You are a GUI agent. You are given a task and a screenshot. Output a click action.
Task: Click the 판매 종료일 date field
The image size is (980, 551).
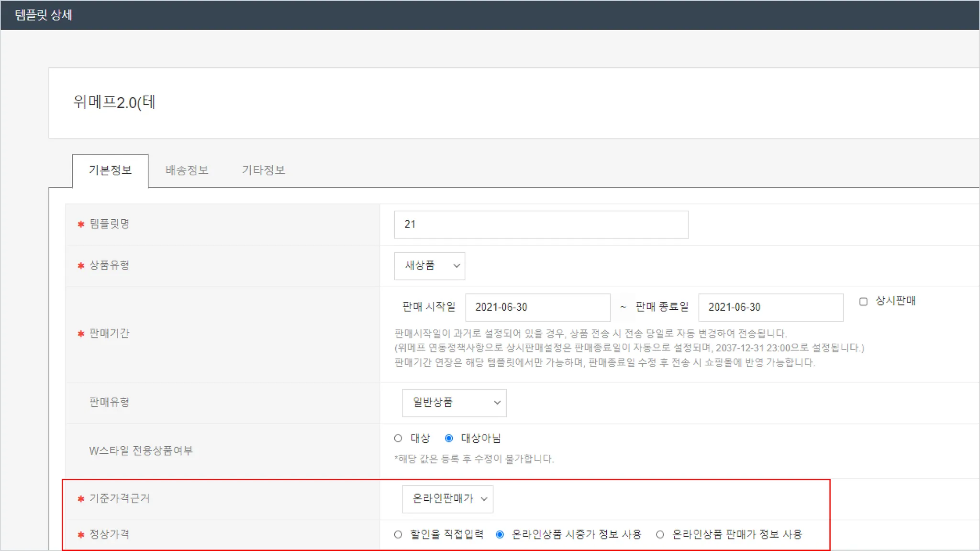click(770, 307)
